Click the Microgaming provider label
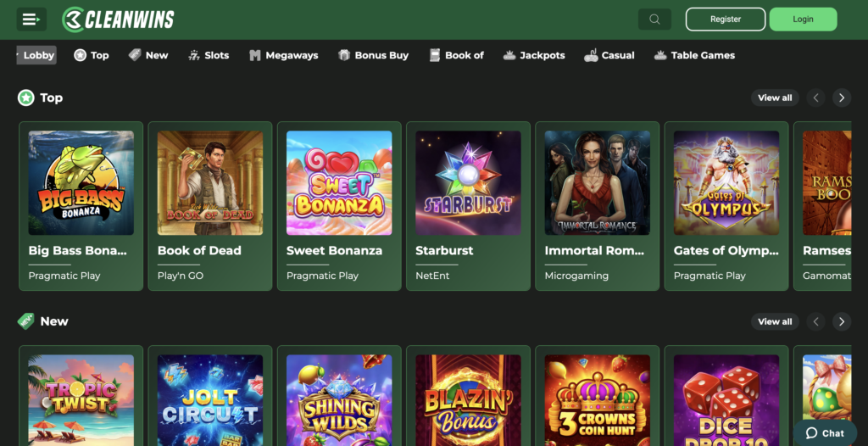The height and width of the screenshot is (446, 868). 576,276
